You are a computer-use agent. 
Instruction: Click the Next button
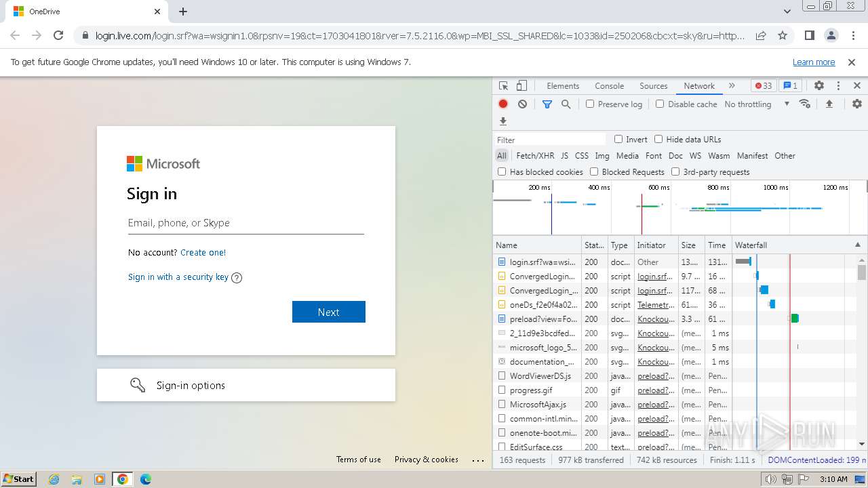coord(329,312)
